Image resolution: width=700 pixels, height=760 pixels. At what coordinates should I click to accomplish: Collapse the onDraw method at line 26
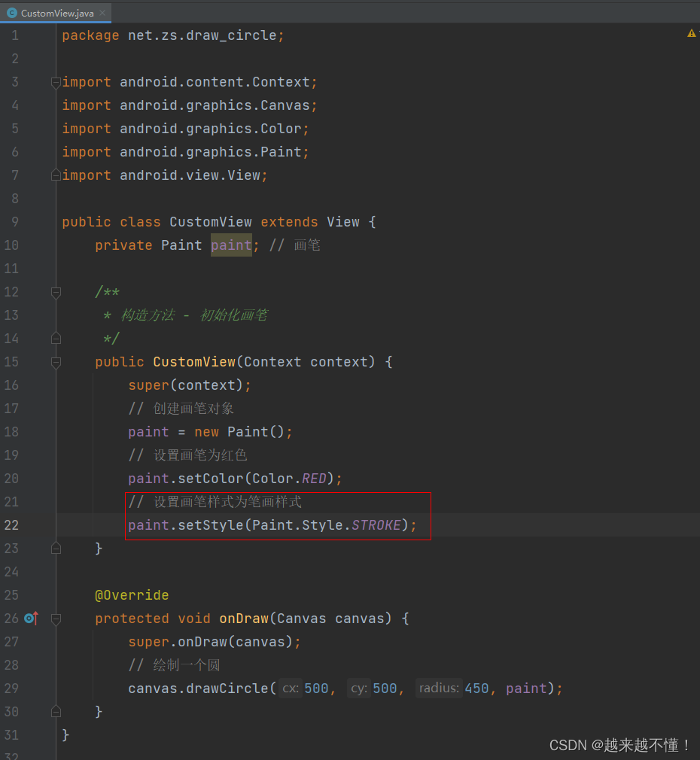pos(56,619)
